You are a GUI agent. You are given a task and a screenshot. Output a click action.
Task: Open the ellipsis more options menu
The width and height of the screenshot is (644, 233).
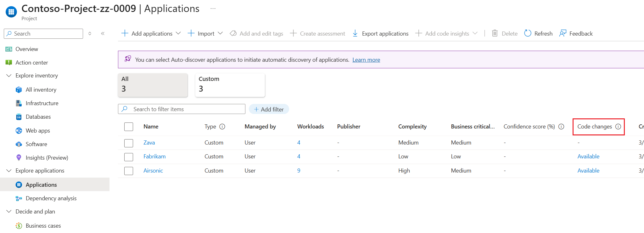213,9
